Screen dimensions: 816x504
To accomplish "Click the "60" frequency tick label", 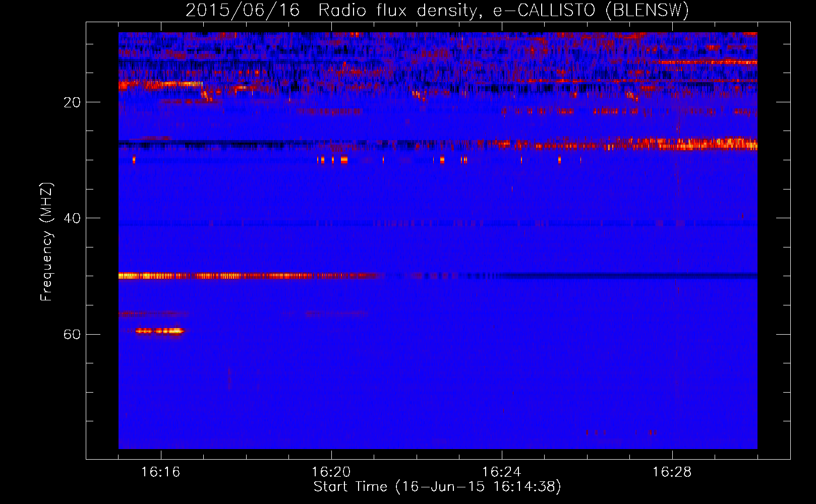I will [72, 334].
